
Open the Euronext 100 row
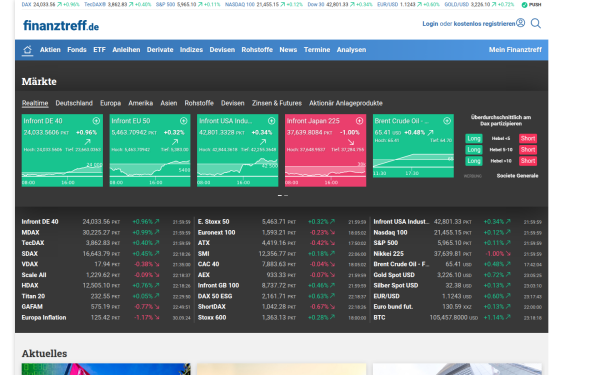282,232
